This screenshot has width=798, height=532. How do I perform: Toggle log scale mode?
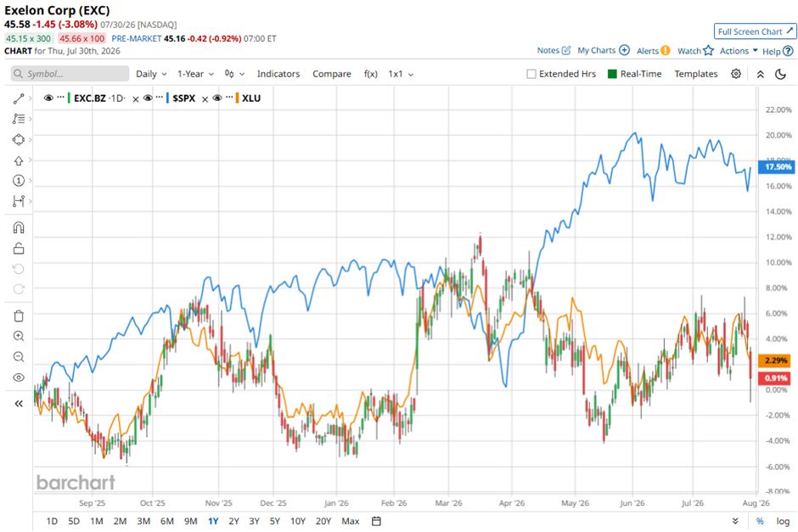tap(783, 521)
